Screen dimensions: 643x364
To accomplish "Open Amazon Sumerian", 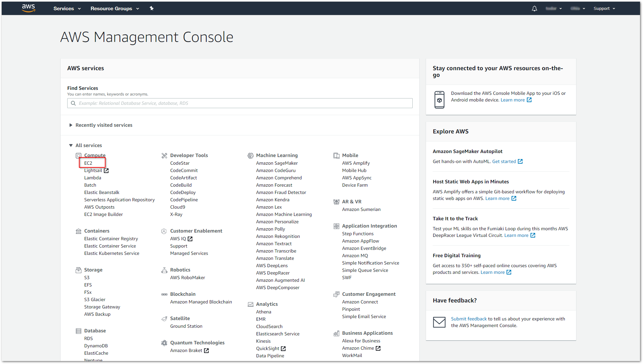I will point(361,209).
